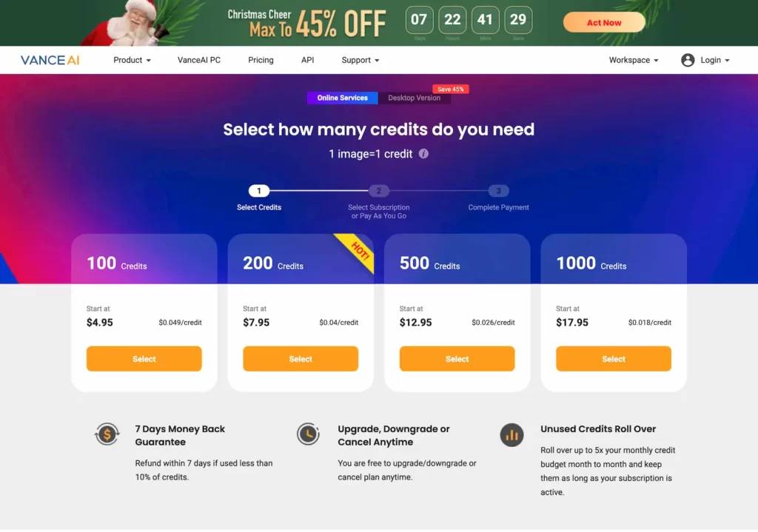Click the Save 45% badge
758x532 pixels.
(451, 88)
